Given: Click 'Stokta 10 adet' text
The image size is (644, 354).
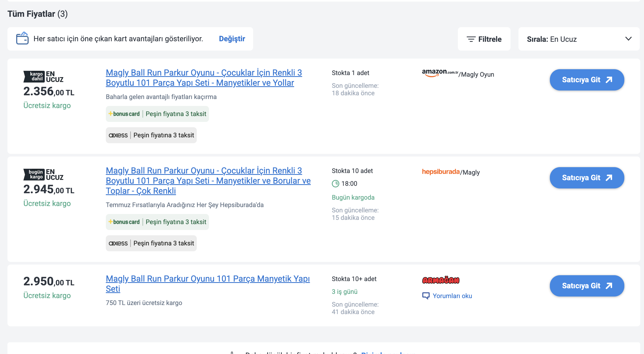Looking at the screenshot, I should pos(352,171).
